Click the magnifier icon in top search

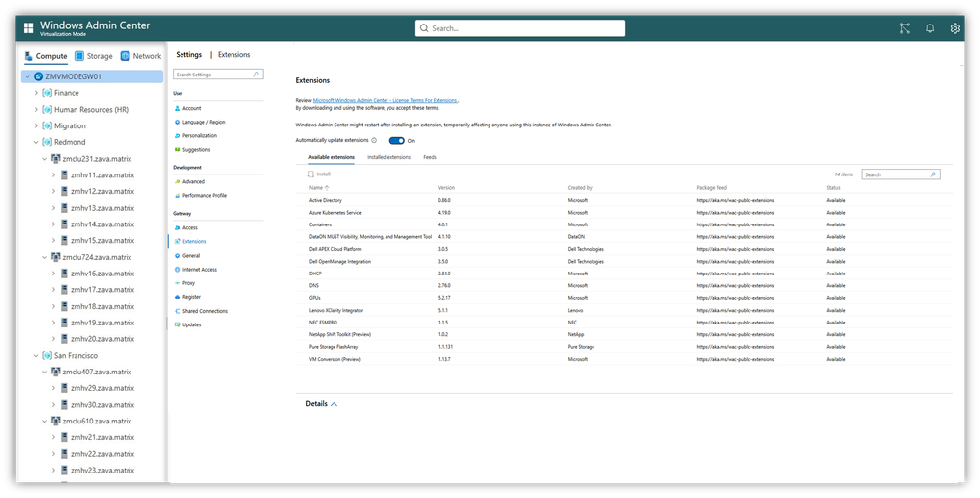425,28
